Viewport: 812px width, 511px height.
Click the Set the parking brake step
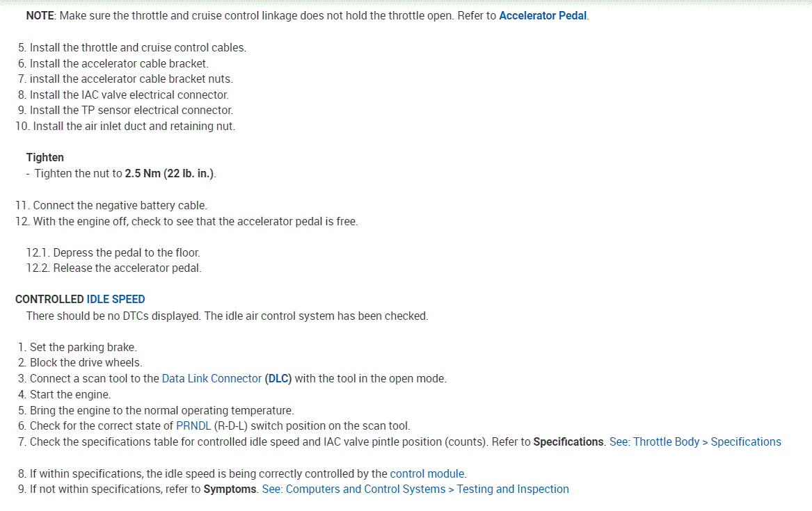click(83, 348)
